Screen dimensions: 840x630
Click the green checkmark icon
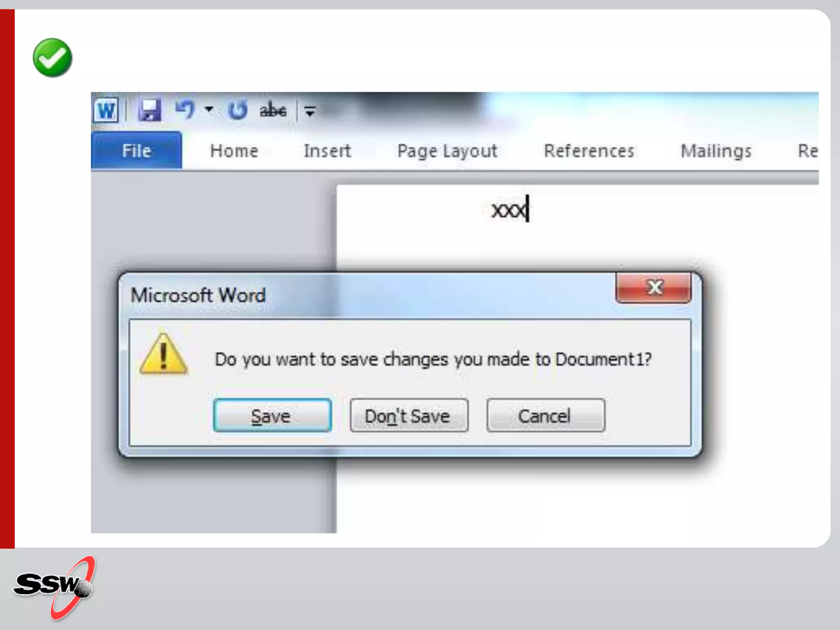[52, 58]
